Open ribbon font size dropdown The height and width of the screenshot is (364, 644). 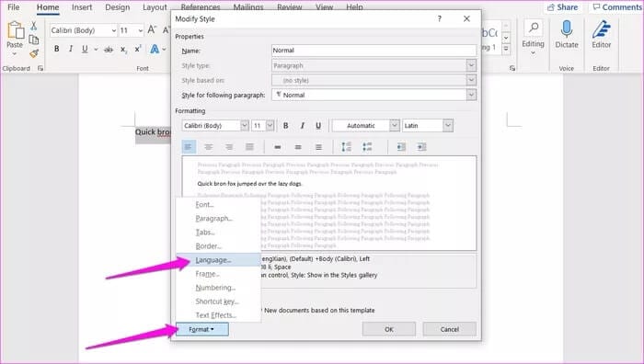pos(141,30)
